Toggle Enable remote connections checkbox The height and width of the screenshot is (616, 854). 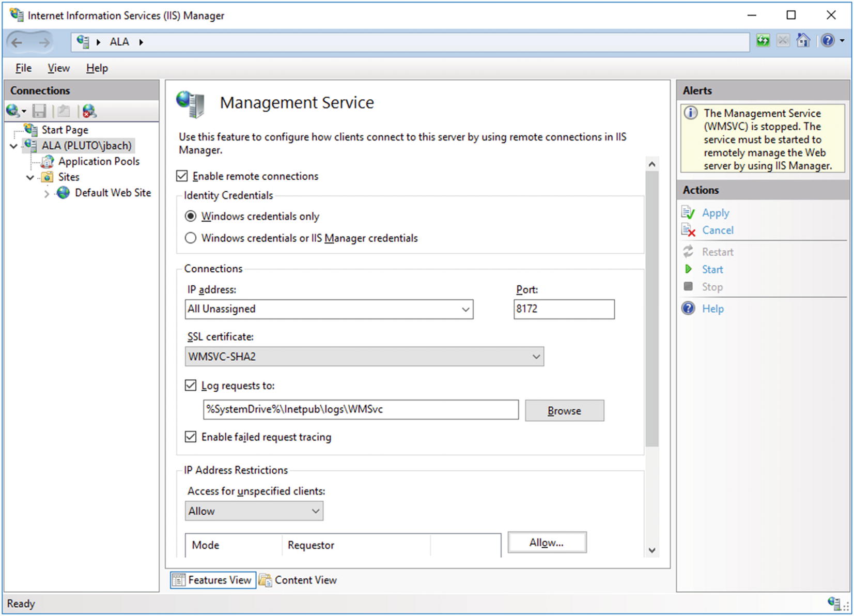[x=182, y=176]
